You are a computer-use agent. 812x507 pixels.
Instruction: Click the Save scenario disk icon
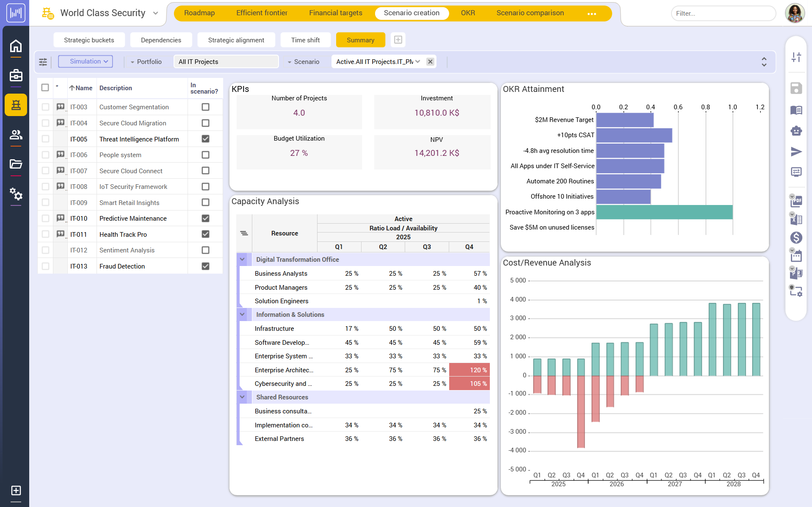pos(796,88)
